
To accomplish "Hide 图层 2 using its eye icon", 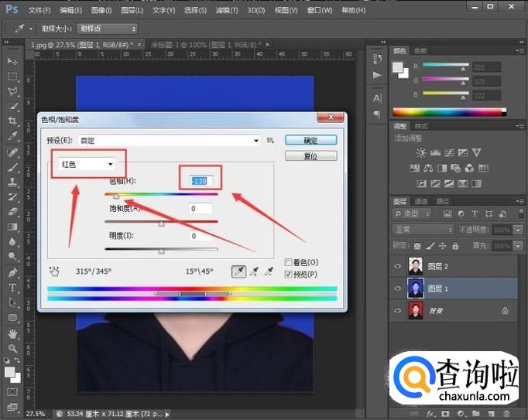I will tap(398, 266).
